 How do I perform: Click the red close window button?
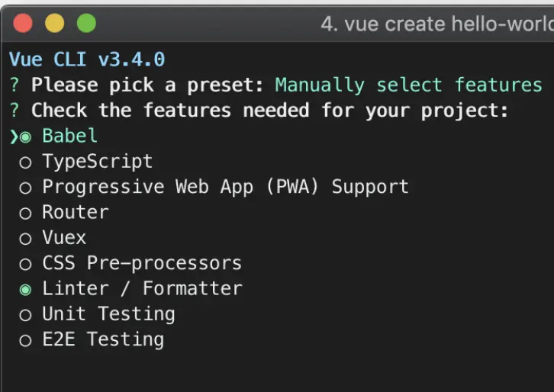pyautogui.click(x=24, y=24)
